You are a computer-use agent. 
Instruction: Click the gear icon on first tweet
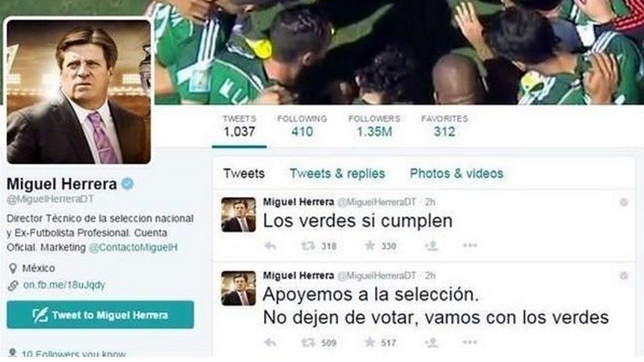click(x=623, y=202)
